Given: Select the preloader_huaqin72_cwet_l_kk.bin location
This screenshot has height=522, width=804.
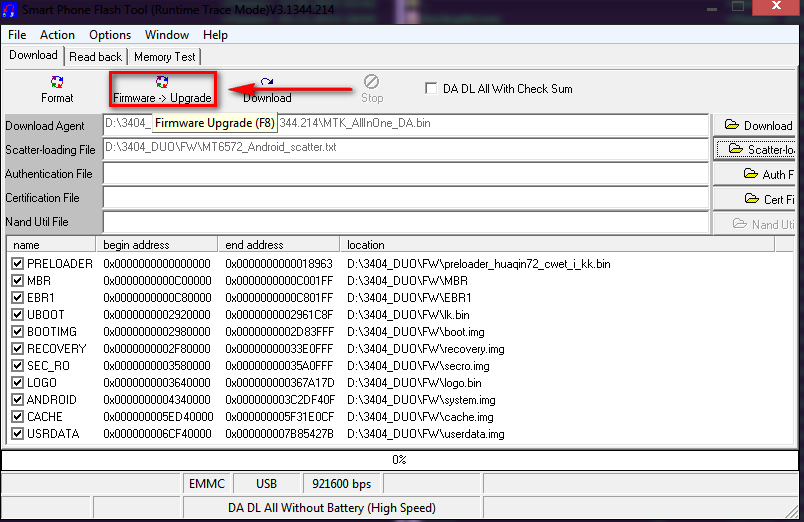Looking at the screenshot, I should coord(478,264).
